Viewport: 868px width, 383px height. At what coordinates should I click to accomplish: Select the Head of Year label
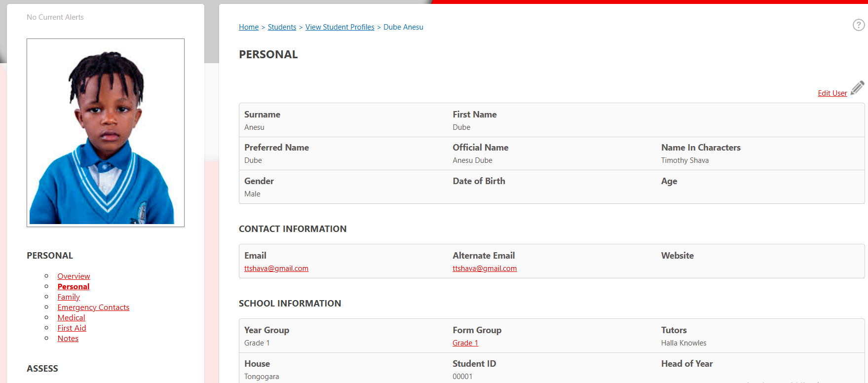click(x=687, y=364)
